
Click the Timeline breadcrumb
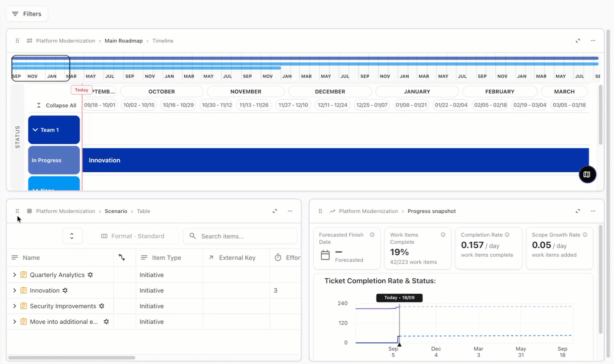point(163,41)
